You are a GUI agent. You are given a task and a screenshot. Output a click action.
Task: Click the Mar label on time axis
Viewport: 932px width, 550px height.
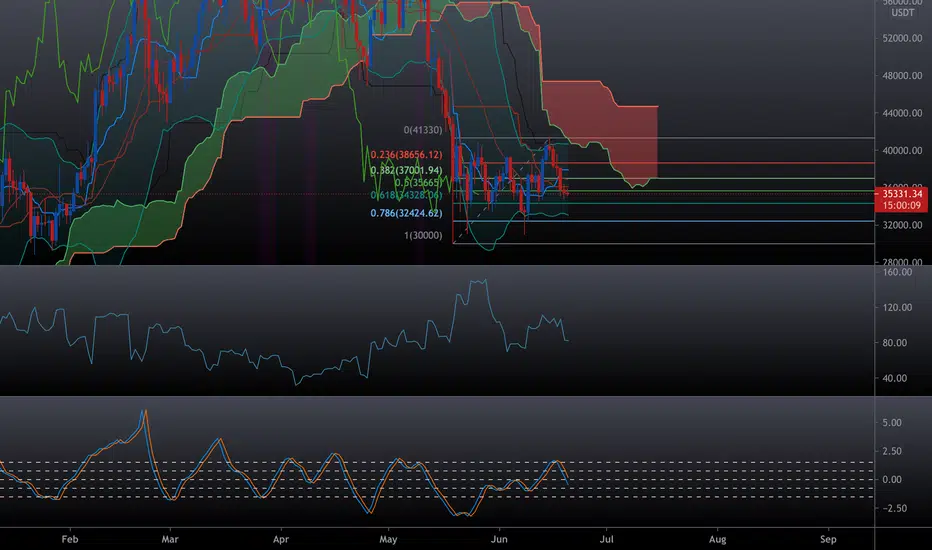point(170,539)
